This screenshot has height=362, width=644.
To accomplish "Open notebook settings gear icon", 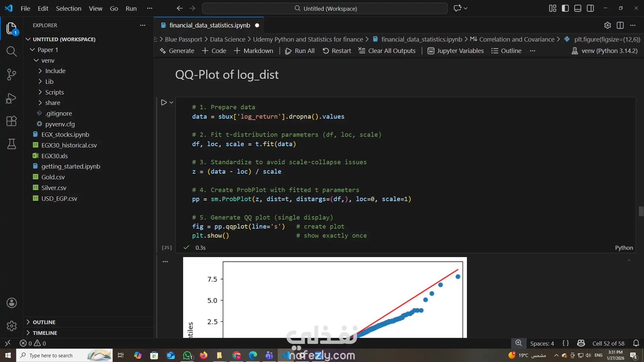I will [x=607, y=25].
